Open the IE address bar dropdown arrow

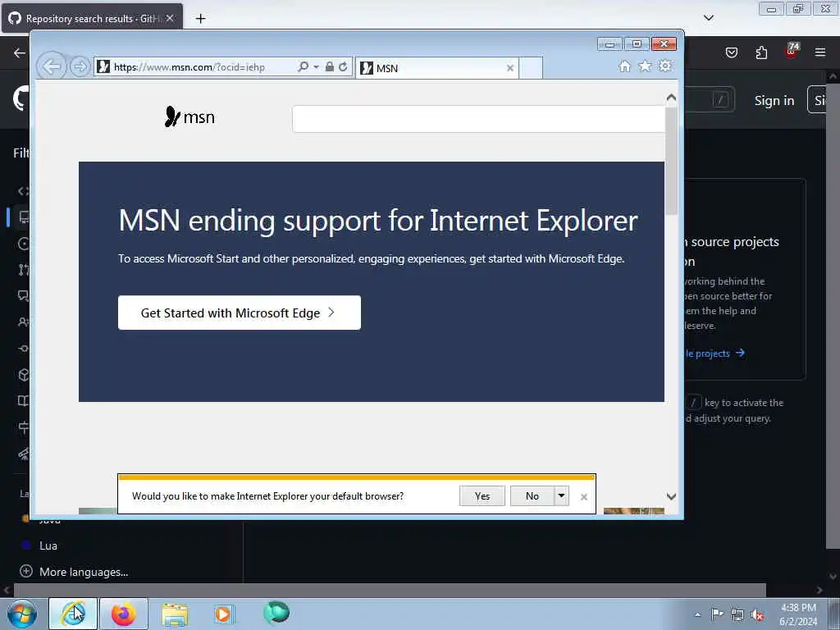click(316, 67)
